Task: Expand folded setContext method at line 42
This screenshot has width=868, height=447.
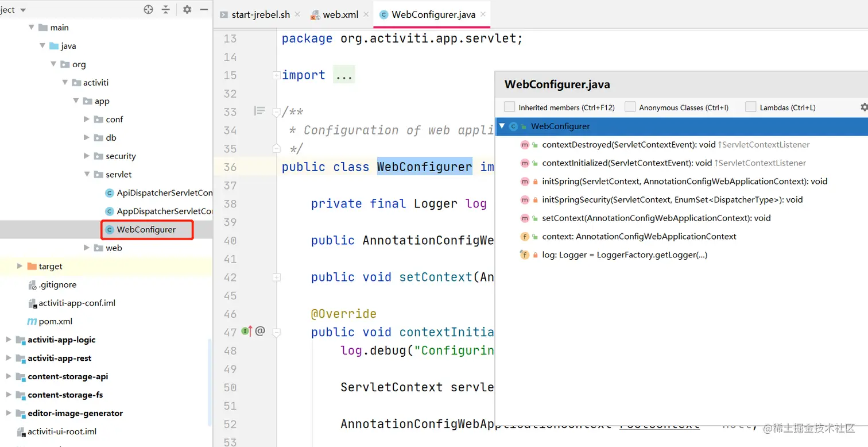Action: pos(277,278)
